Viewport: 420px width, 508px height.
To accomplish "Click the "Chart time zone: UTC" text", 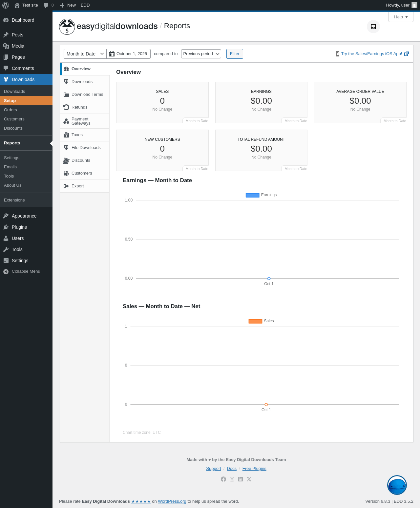I will [142, 433].
